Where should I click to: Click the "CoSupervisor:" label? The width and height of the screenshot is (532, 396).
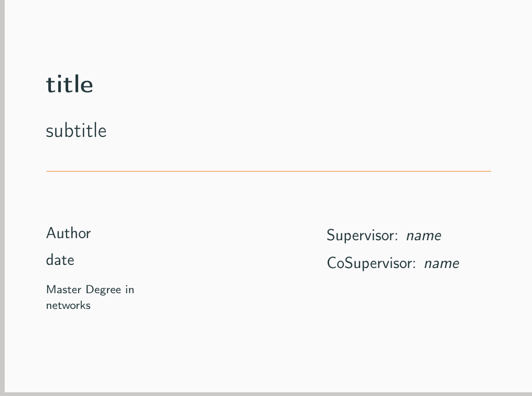pyautogui.click(x=371, y=263)
